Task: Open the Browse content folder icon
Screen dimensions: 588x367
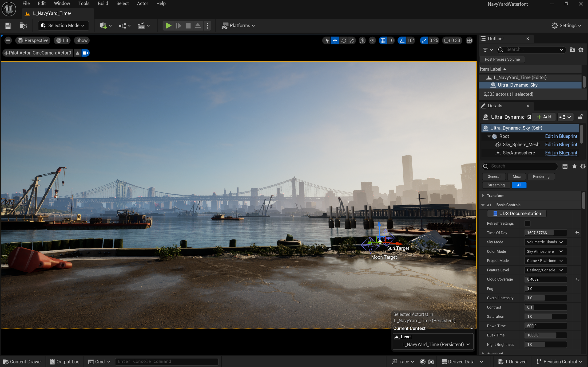Action: pyautogui.click(x=23, y=25)
